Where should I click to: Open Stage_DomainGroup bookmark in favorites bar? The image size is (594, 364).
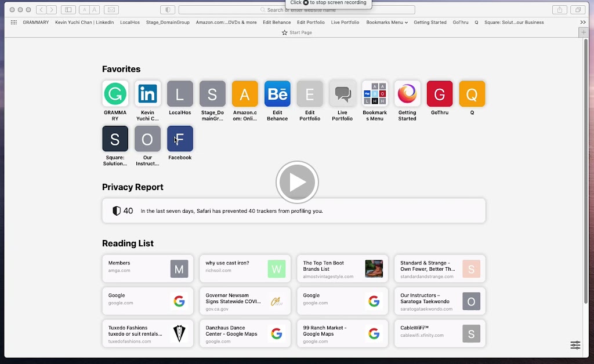click(168, 23)
